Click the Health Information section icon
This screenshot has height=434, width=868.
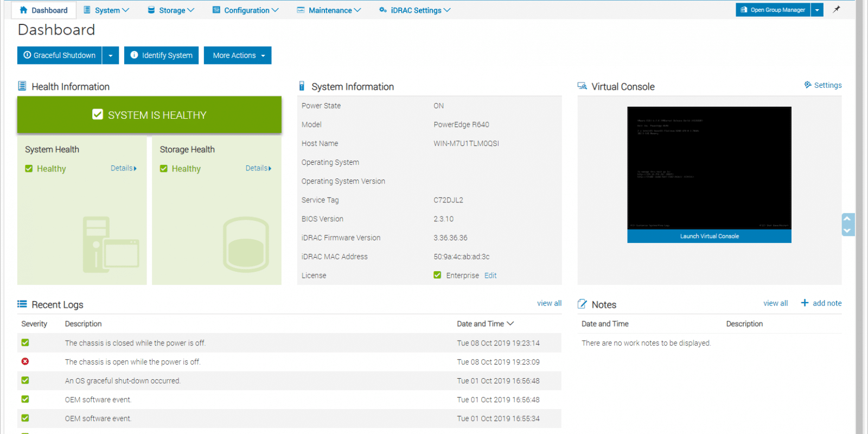[x=22, y=86]
